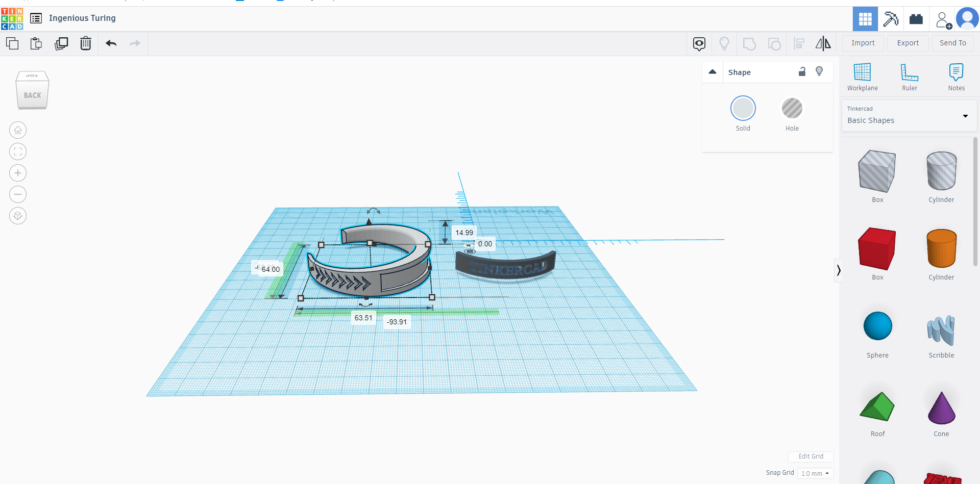The height and width of the screenshot is (484, 980).
Task: Open the Align tool
Action: [799, 44]
